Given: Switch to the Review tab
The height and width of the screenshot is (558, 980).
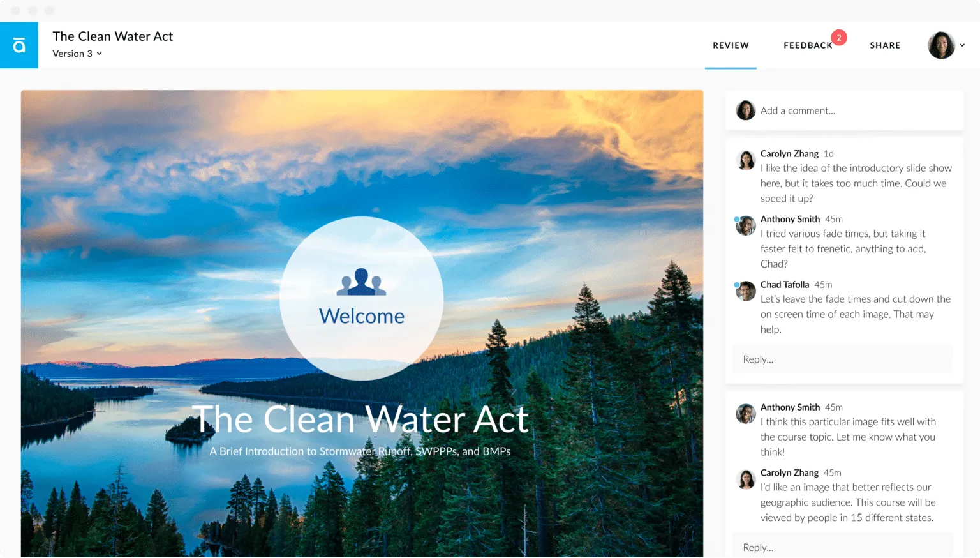Looking at the screenshot, I should pyautogui.click(x=731, y=45).
